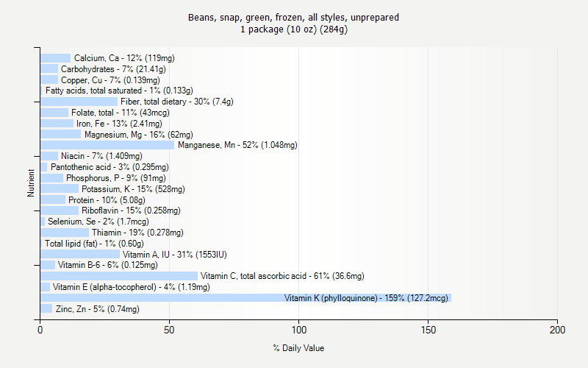
Task: Click the 150 tick label on x-axis
Action: pos(429,330)
